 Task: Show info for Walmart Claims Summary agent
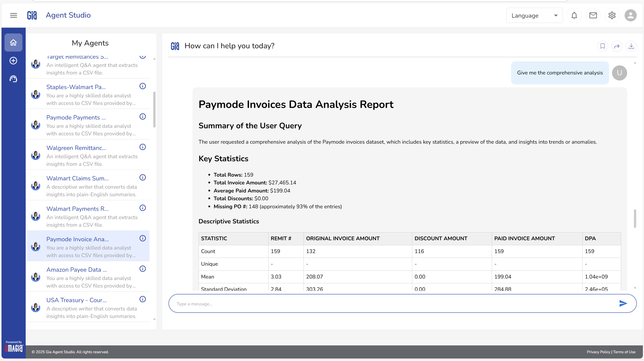143,177
